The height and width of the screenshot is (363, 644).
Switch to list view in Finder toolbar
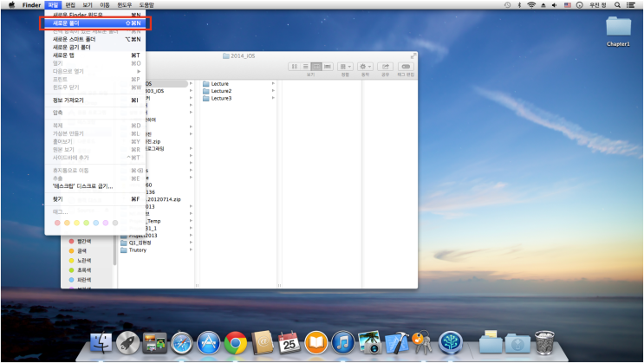(x=305, y=67)
